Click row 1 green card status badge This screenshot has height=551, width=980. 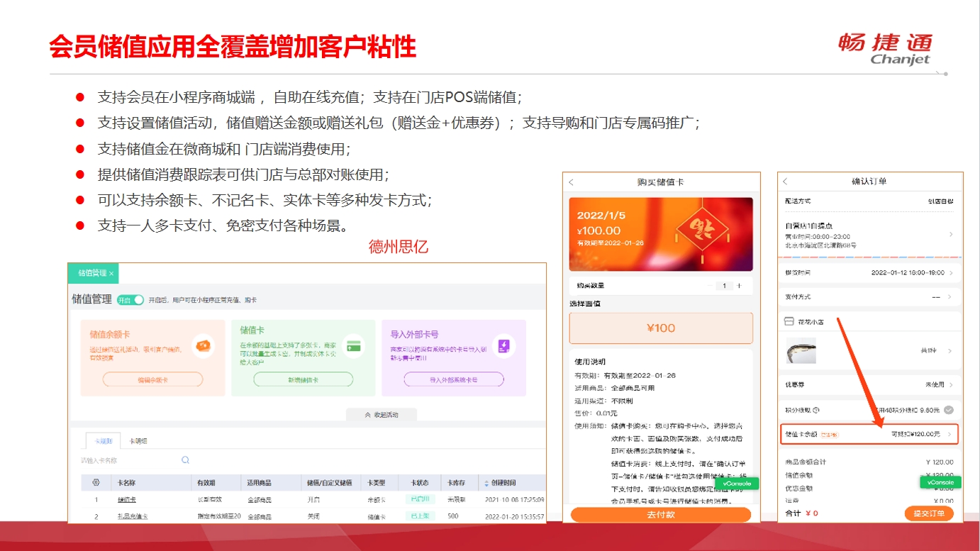pos(421,500)
